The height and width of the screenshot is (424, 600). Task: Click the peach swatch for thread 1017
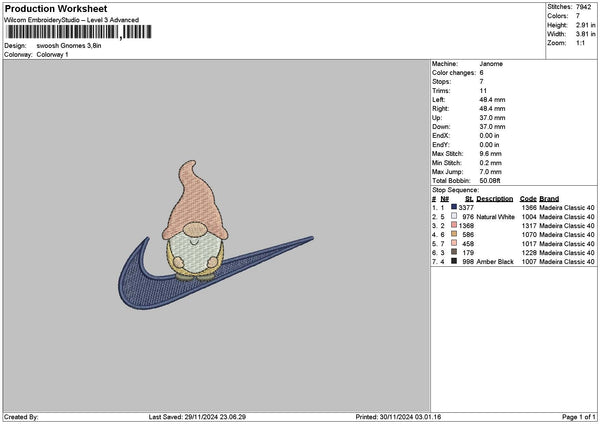[x=454, y=243]
